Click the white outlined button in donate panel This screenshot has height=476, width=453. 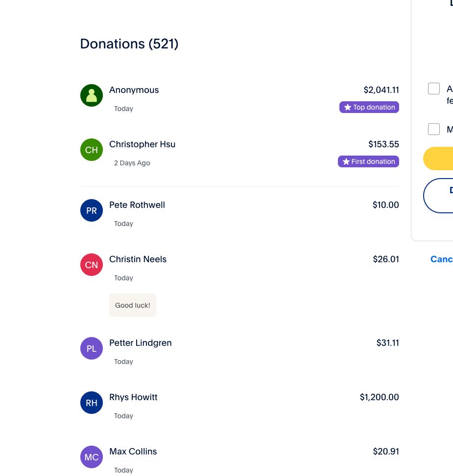(438, 196)
